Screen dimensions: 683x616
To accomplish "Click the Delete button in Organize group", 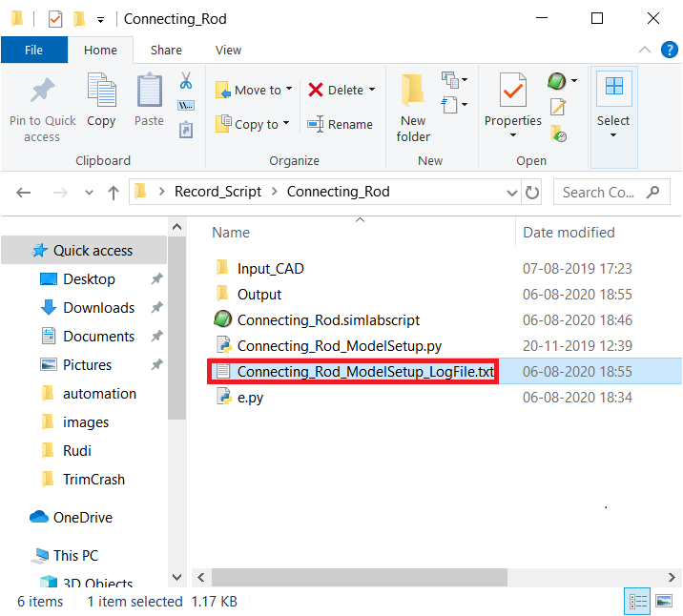I will 341,90.
